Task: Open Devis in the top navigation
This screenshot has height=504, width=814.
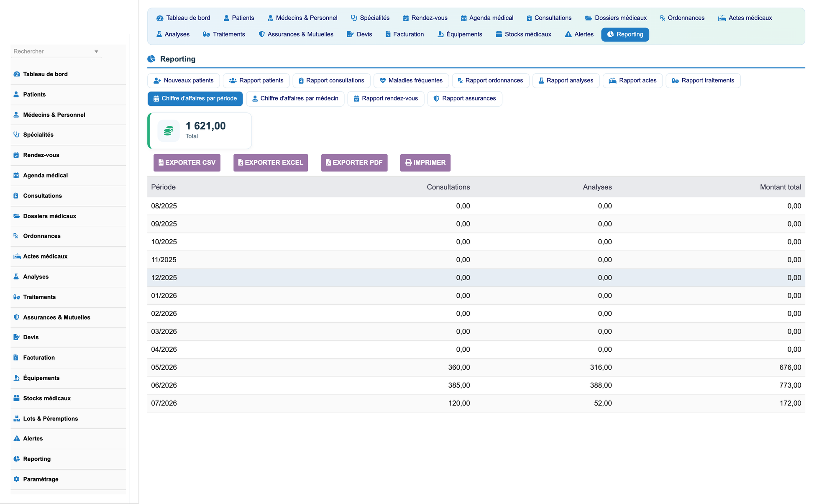Action: point(360,34)
